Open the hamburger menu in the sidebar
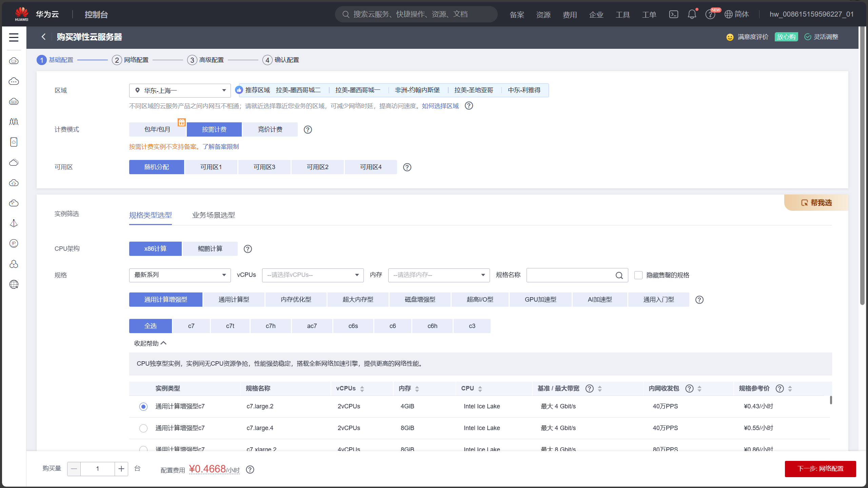868x488 pixels. coord(14,37)
